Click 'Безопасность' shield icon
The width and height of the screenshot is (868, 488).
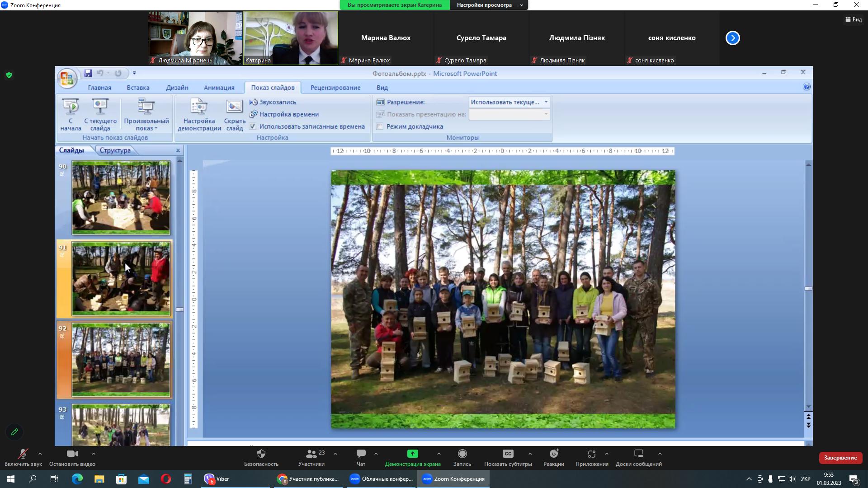point(261,454)
